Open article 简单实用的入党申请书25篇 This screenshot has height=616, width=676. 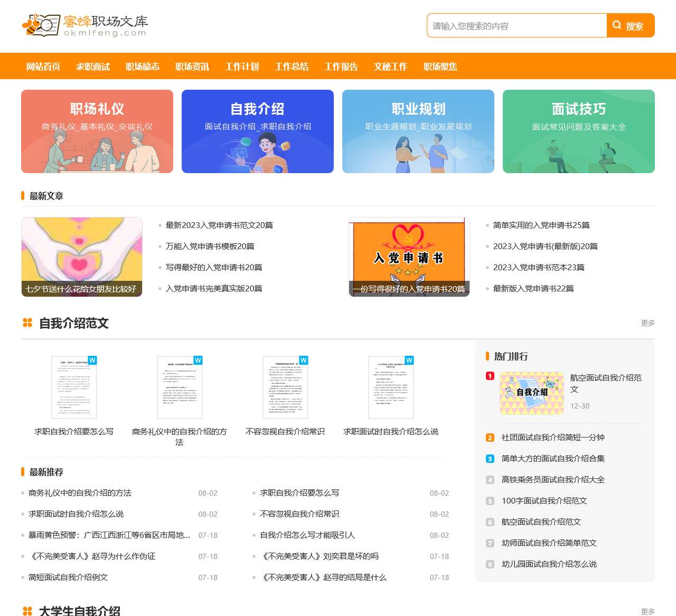pos(541,225)
